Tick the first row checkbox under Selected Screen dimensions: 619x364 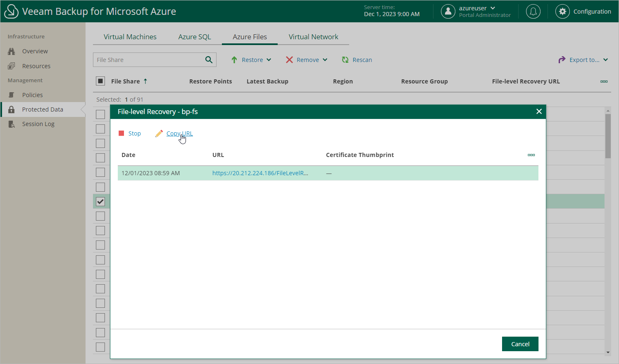(x=100, y=114)
